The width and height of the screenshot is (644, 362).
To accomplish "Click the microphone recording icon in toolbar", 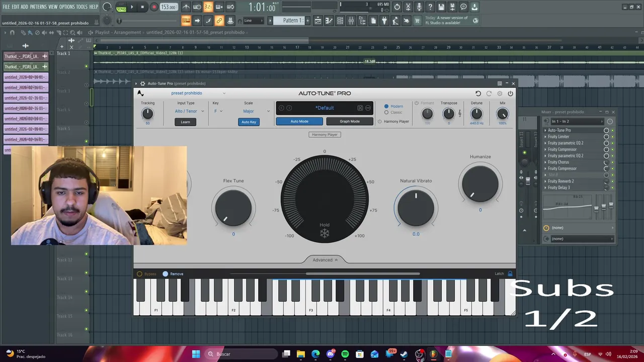I will tap(419, 7).
